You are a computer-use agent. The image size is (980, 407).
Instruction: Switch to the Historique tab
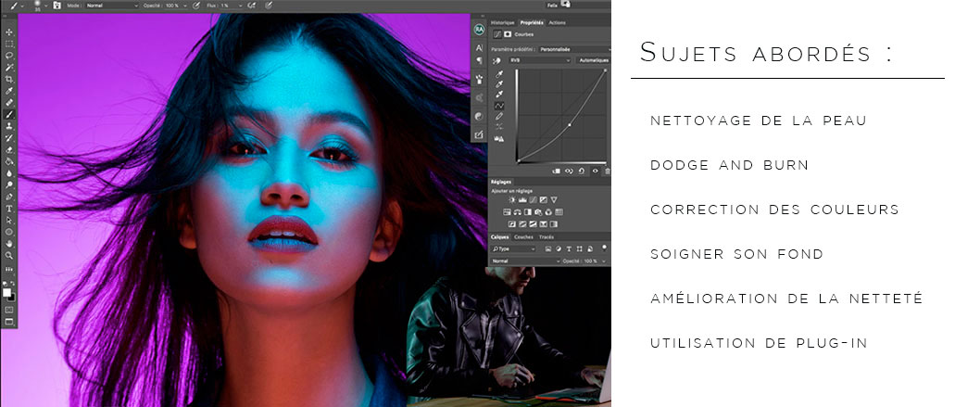[x=502, y=22]
